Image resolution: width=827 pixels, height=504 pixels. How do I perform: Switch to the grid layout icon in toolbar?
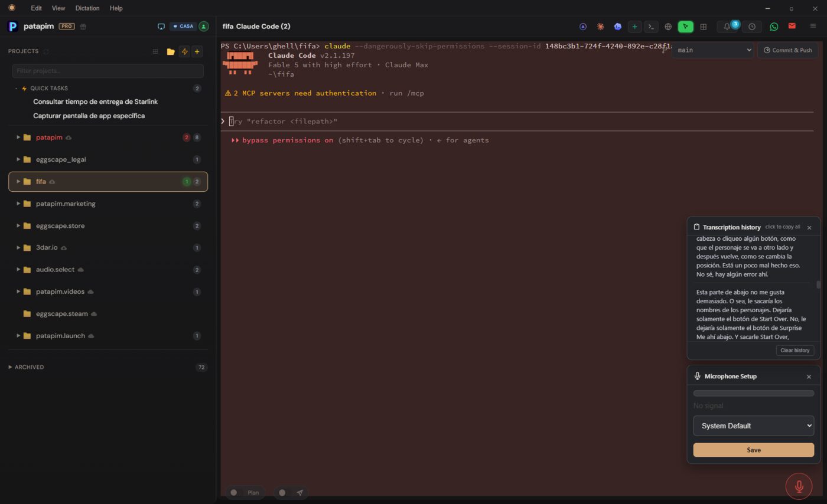(703, 27)
